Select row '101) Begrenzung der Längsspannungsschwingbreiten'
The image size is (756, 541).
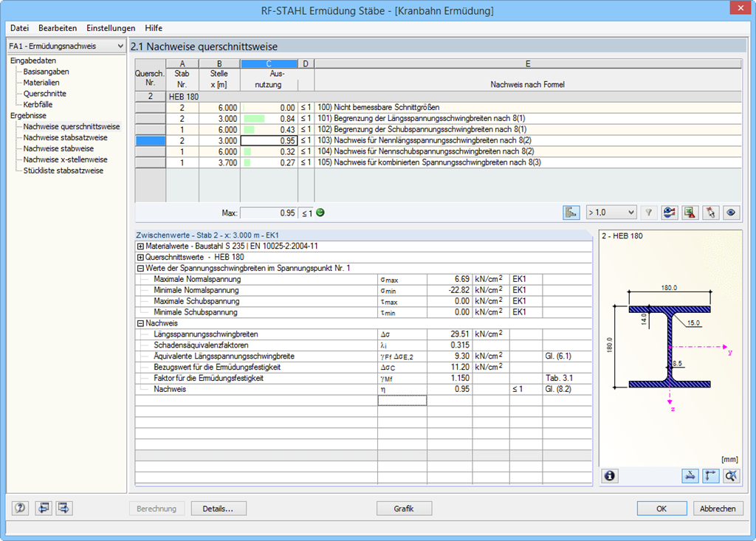click(x=439, y=119)
